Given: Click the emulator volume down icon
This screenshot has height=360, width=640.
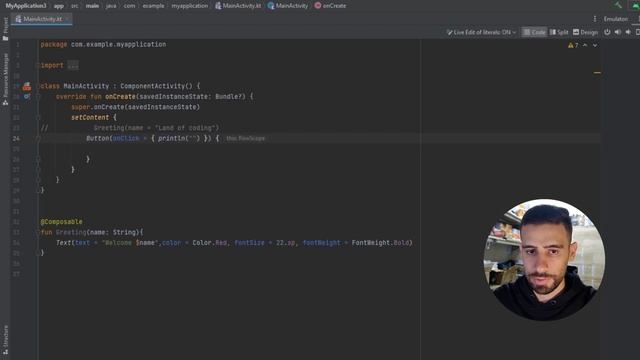Looking at the screenshot, I should 628,32.
